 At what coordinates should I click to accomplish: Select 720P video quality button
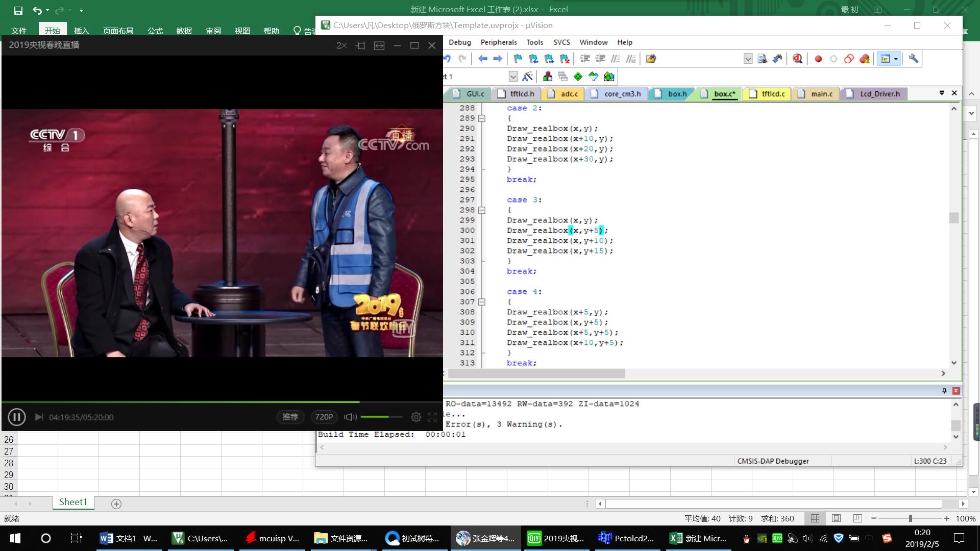coord(324,417)
